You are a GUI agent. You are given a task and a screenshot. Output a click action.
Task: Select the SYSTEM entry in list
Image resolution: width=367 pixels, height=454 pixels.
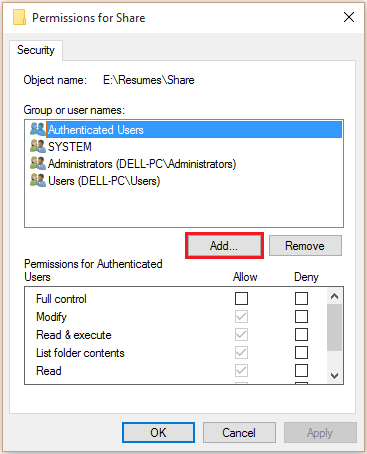[70, 147]
